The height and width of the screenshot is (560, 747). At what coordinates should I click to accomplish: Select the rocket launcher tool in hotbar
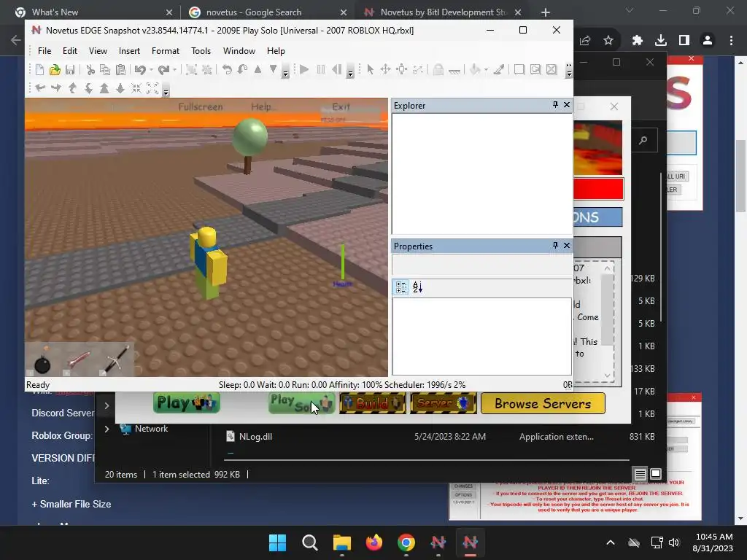click(80, 360)
